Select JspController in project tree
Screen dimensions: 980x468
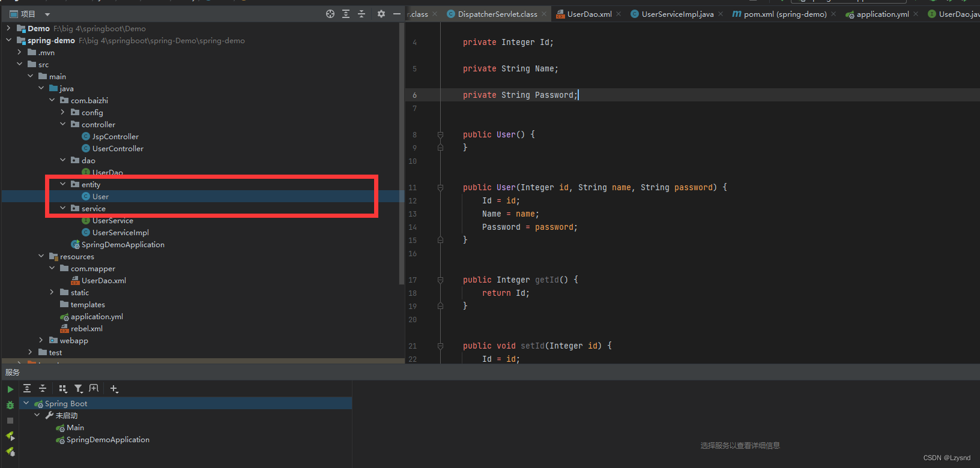115,137
